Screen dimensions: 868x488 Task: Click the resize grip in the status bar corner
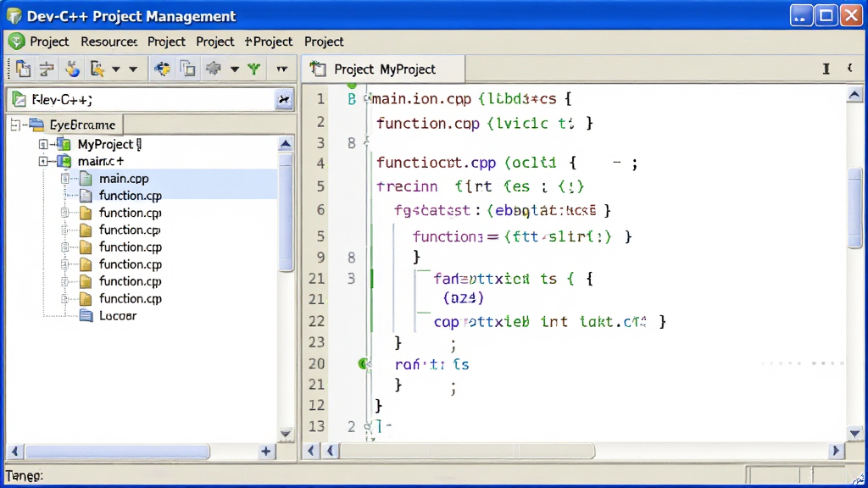(858, 479)
